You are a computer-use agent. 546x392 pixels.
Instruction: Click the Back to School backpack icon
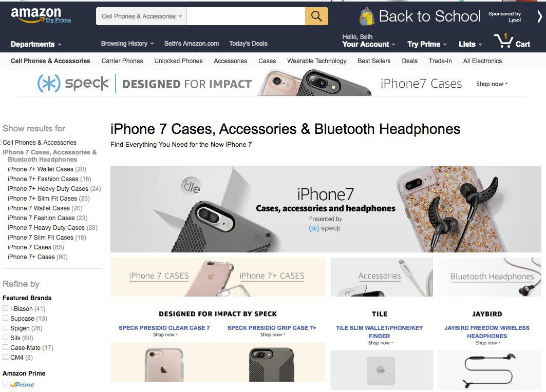366,17
